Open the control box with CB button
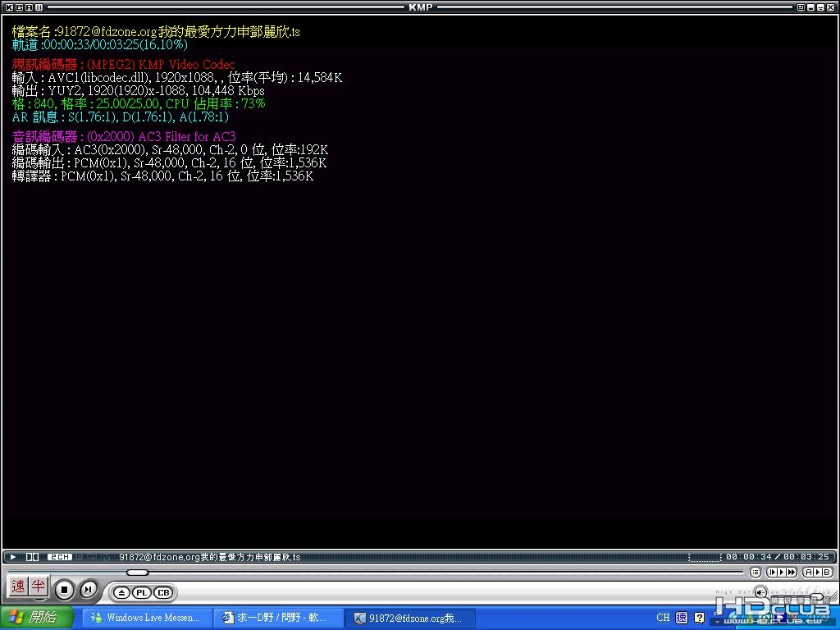Screen dimensions: 840x630 coord(163,592)
